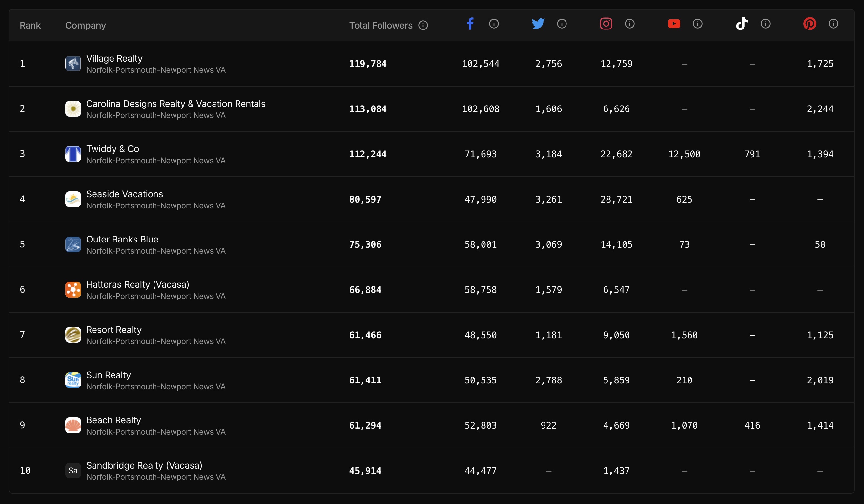The height and width of the screenshot is (504, 864).
Task: Click the Seaside Vacations logo
Action: [73, 200]
